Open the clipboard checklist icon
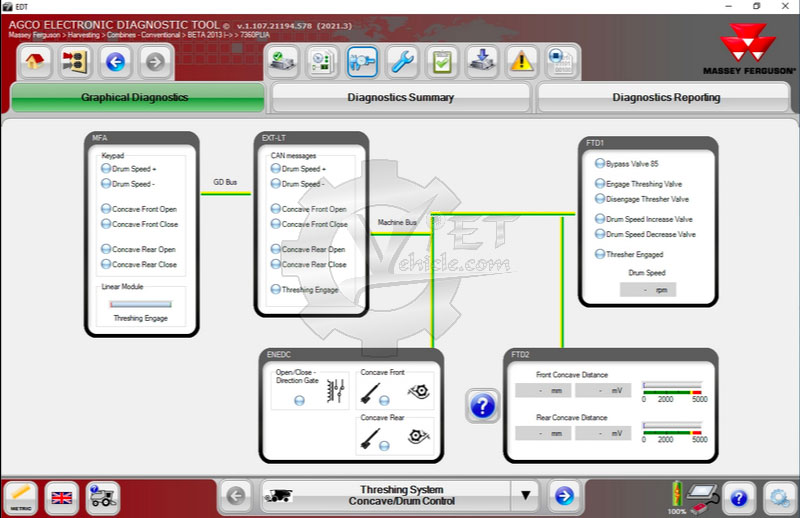The image size is (800, 518). pyautogui.click(x=441, y=62)
